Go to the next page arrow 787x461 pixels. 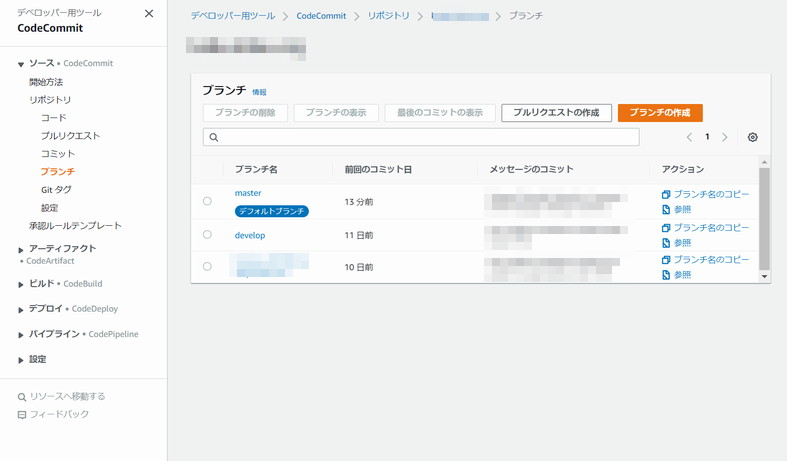tap(725, 137)
